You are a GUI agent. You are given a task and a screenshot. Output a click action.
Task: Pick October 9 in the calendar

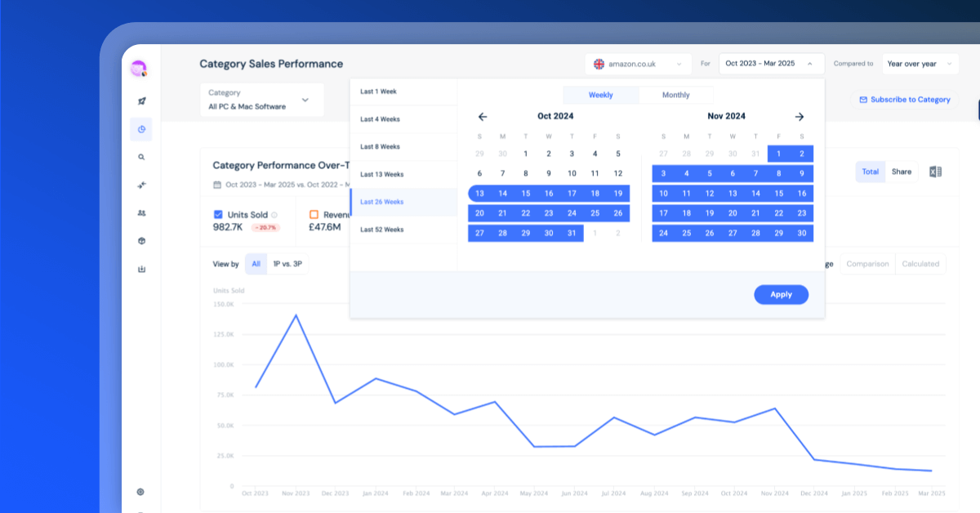click(549, 173)
